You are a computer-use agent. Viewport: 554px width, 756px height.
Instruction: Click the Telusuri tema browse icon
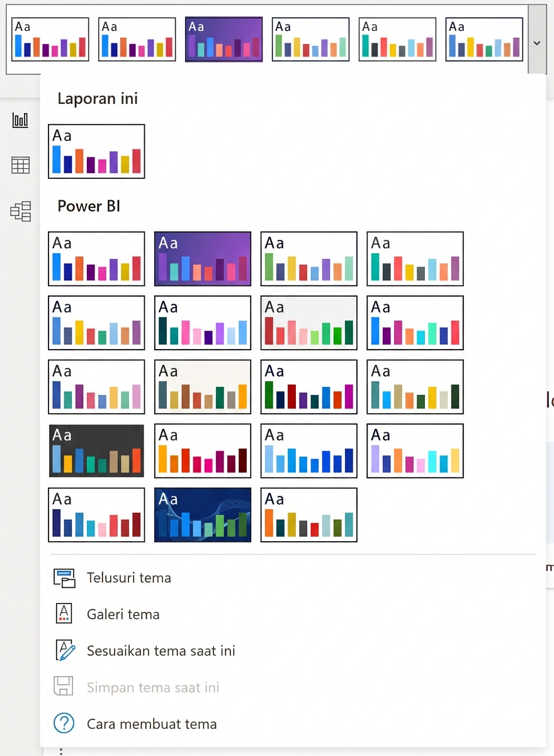coord(64,578)
